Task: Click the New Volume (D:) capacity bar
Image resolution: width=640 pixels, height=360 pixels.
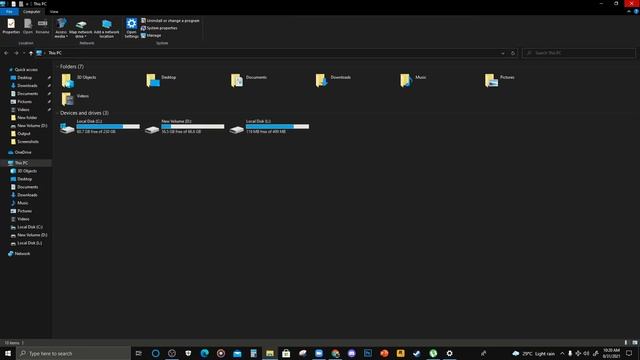Action: pos(193,127)
